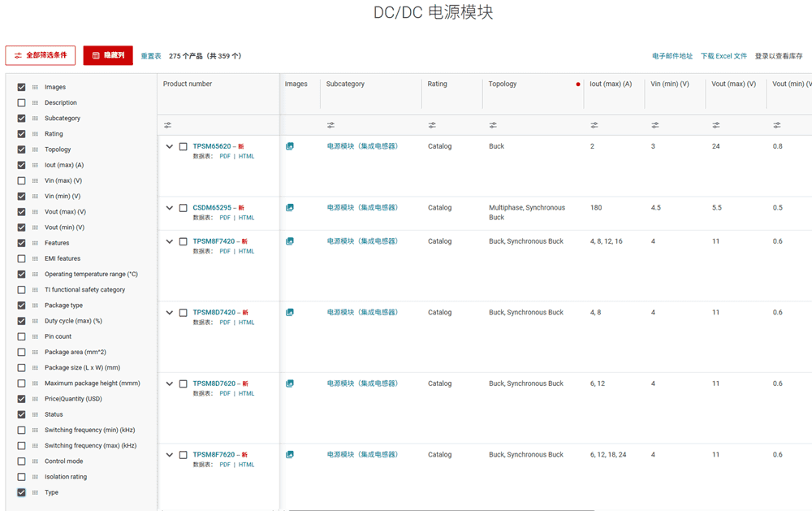Expand the TPSM65620 row chevron

coord(170,146)
